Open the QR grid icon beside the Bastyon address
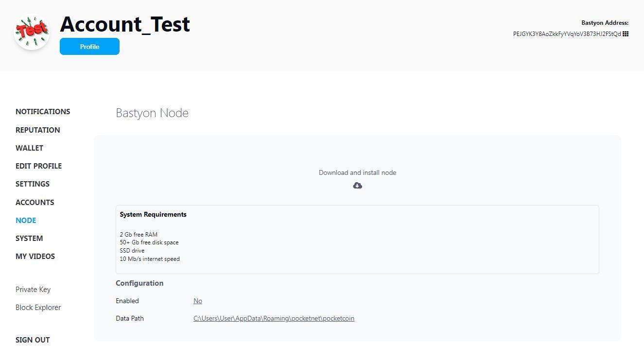This screenshot has width=644, height=360. (625, 34)
